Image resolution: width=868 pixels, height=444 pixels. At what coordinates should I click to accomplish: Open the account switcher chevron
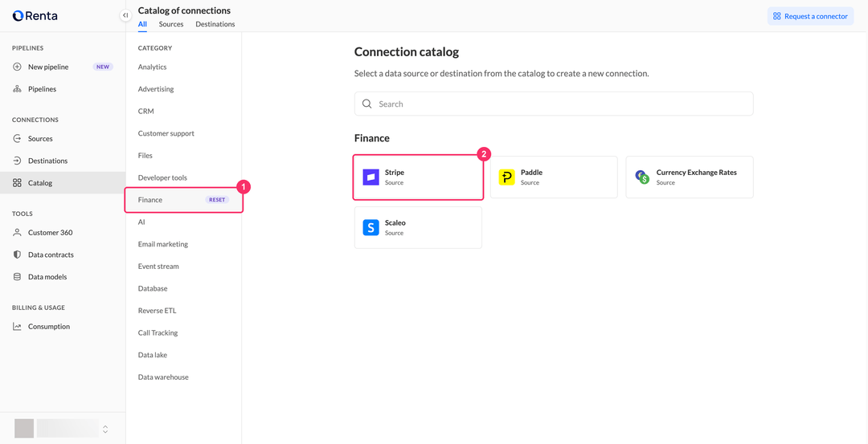tap(105, 429)
